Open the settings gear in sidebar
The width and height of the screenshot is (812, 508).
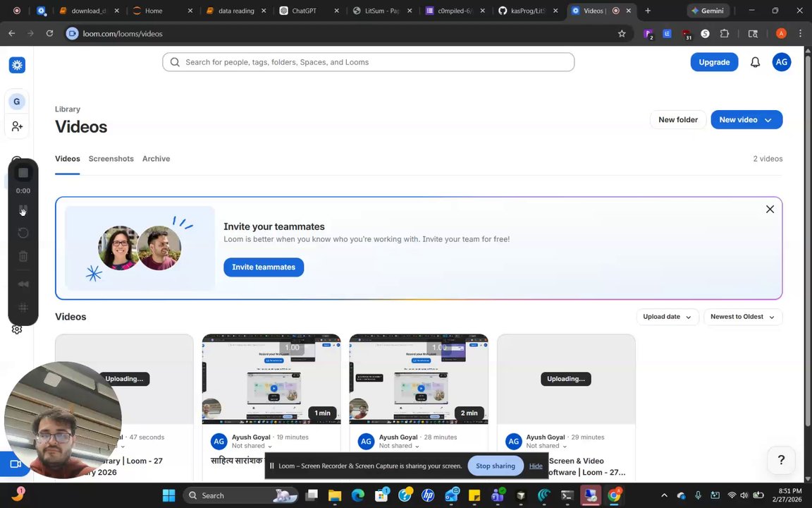coord(17,329)
